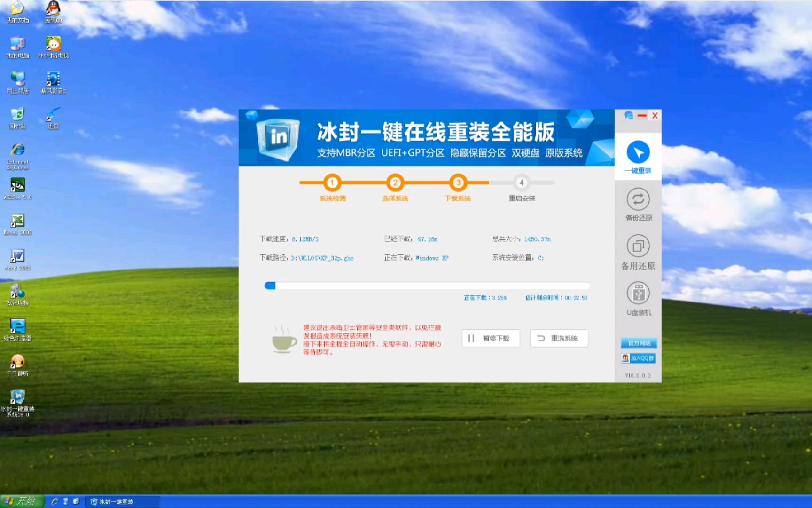
Task: Open the 官方网站 official website link
Action: click(639, 343)
